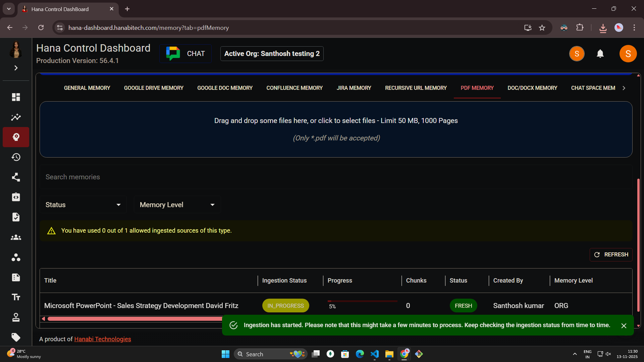Image resolution: width=644 pixels, height=362 pixels.
Task: Click the analytics trend line sidebar icon
Action: [16, 117]
